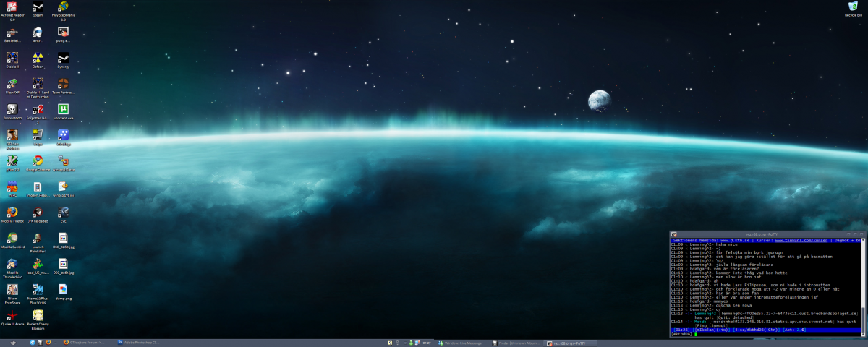Switch to Windows Live Messenger in taskbar
Screen dimensions: 868x347
(x=461, y=343)
